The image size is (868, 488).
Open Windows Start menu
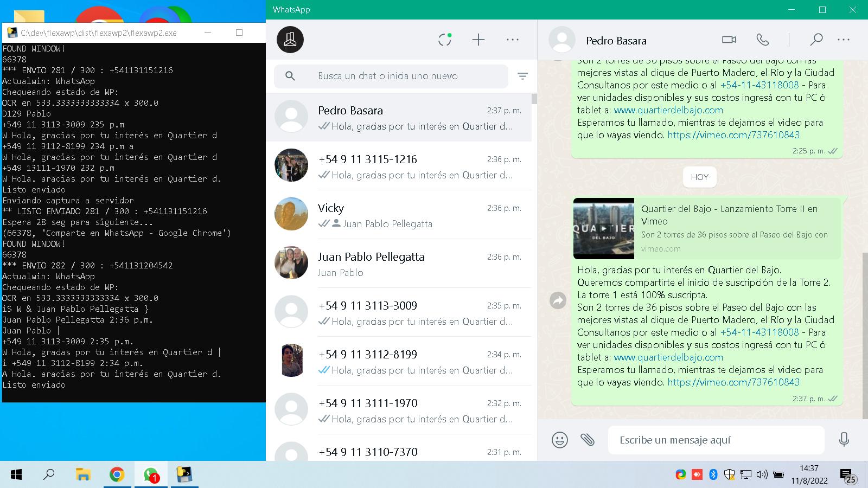click(16, 475)
